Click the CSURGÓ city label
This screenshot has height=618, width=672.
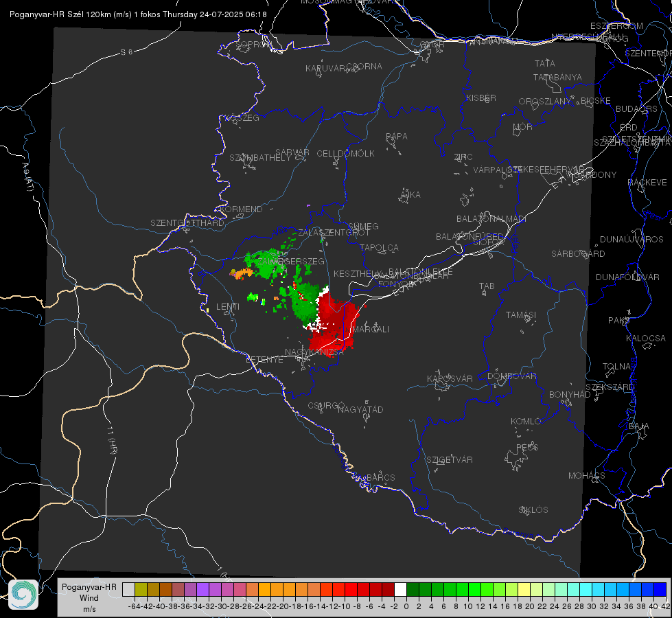(326, 405)
